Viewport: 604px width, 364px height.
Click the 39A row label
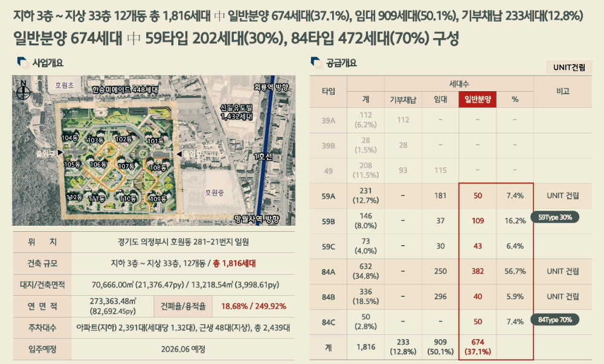coord(328,121)
